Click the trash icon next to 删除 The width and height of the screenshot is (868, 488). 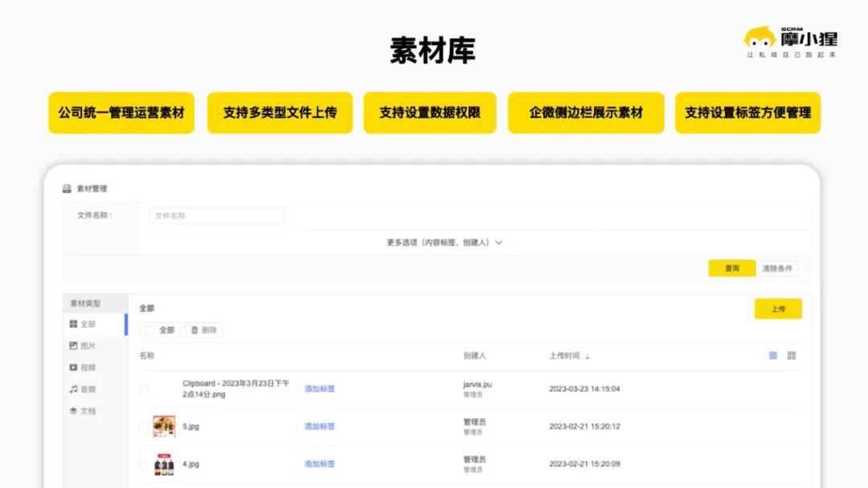coord(194,329)
